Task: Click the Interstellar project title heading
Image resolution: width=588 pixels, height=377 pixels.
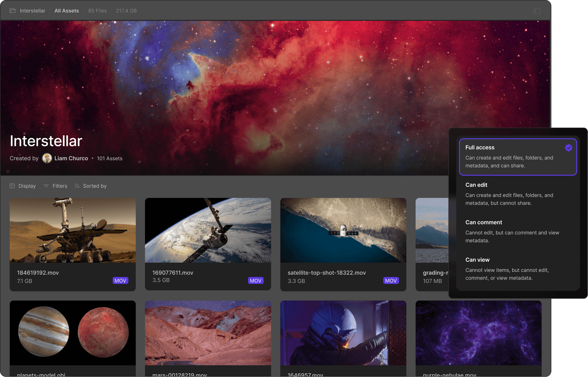Action: [x=46, y=141]
